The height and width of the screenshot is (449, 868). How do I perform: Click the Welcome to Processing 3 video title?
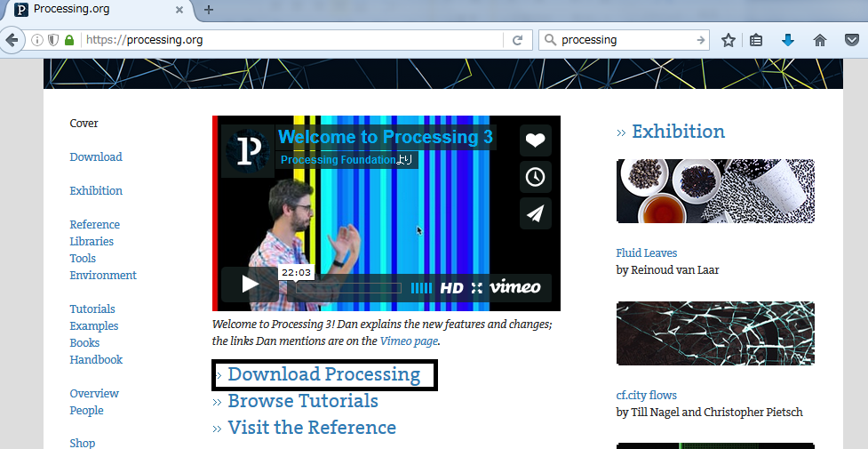coord(386,137)
